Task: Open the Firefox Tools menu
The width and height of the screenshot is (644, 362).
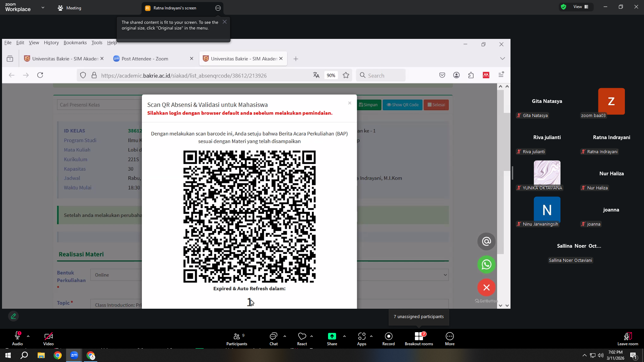Action: [97, 43]
